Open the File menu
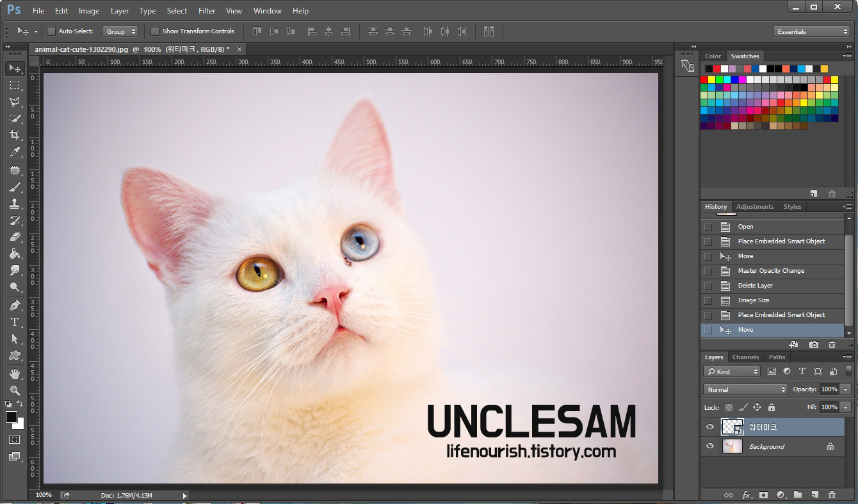 click(x=38, y=11)
